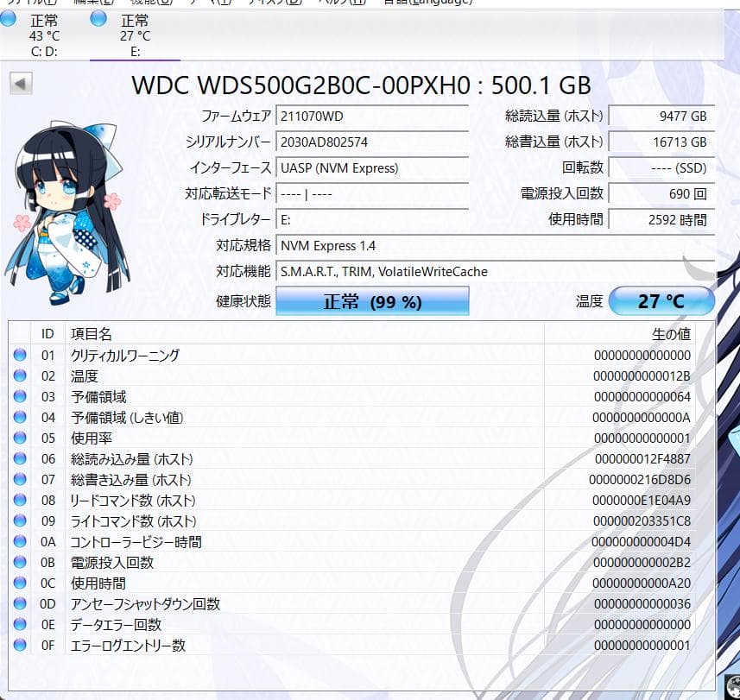
Task: Select the 総書き込み量 (ホスト) attribute row
Action: click(351, 480)
